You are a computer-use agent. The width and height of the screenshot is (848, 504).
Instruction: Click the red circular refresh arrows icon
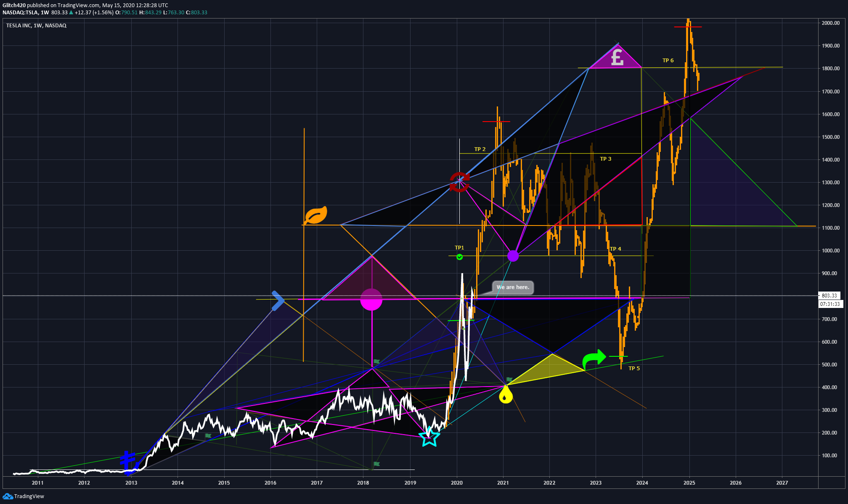[459, 182]
